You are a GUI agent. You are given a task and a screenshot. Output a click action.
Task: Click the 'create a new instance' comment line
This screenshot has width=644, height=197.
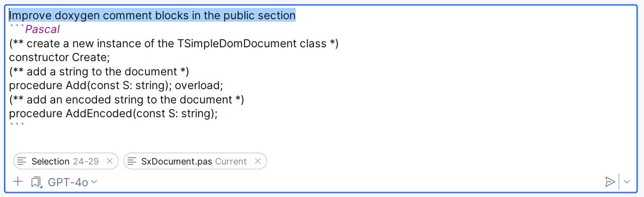point(174,43)
